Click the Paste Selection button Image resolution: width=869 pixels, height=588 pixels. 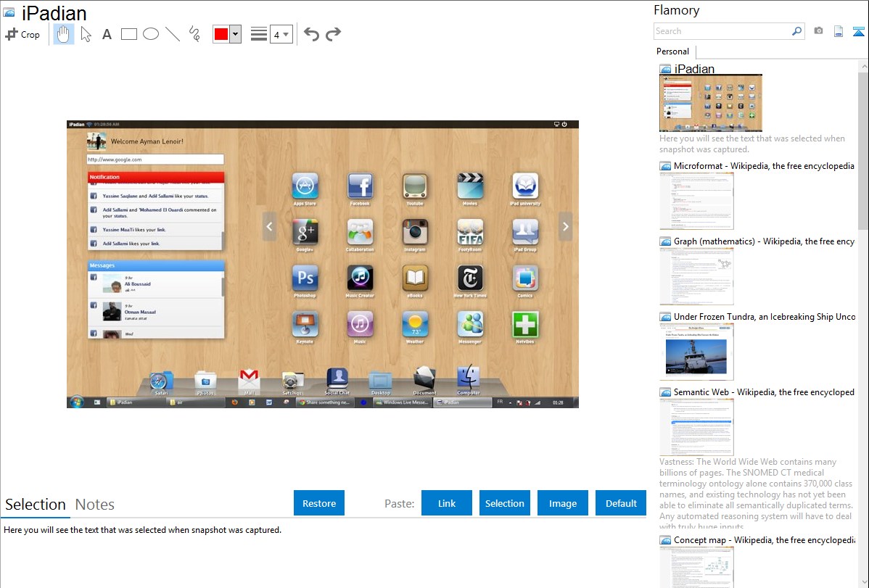point(504,503)
